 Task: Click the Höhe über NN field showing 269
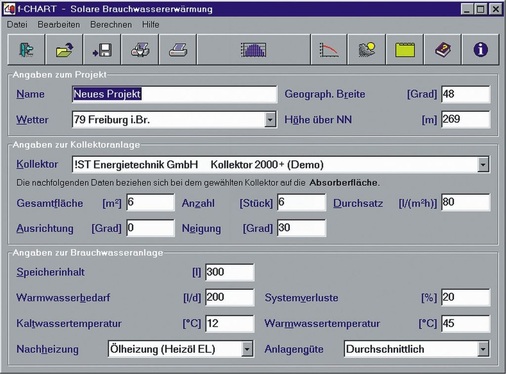point(465,120)
